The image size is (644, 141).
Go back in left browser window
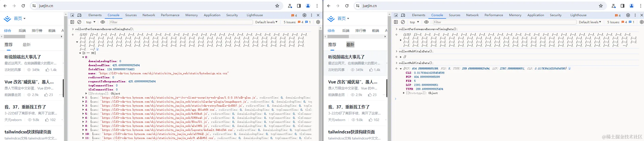(5, 6)
